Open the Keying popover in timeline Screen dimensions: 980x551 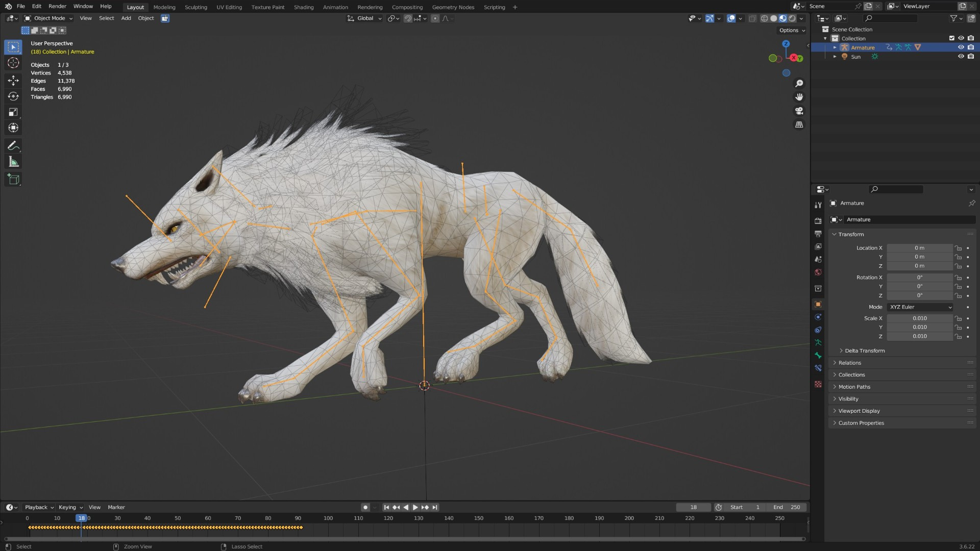click(x=70, y=507)
